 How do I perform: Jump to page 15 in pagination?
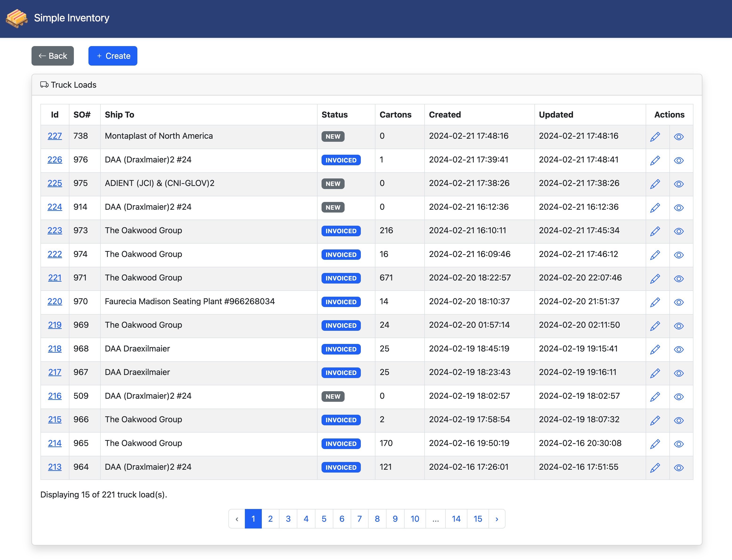(x=477, y=519)
